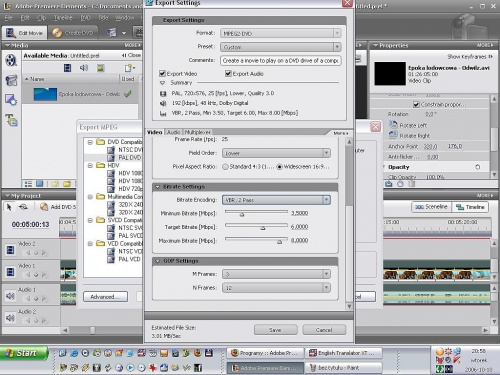The height and width of the screenshot is (375, 500).
Task: Click the Advanced button in Export MPEG
Action: coord(105,297)
